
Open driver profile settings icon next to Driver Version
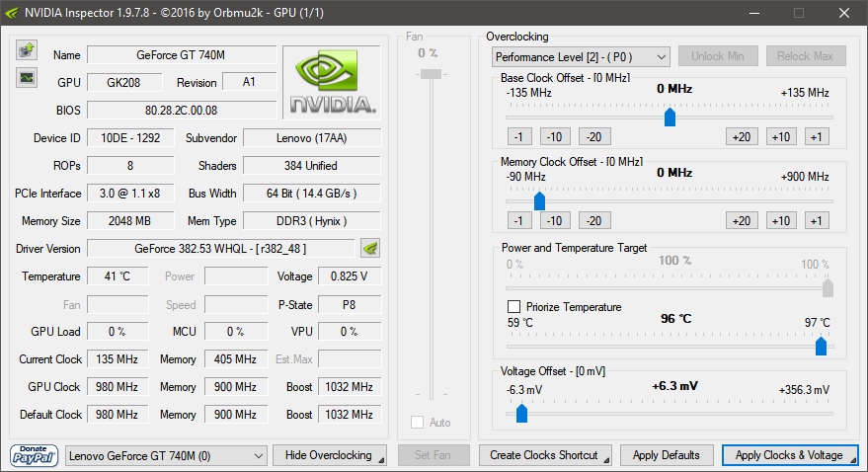coord(370,249)
